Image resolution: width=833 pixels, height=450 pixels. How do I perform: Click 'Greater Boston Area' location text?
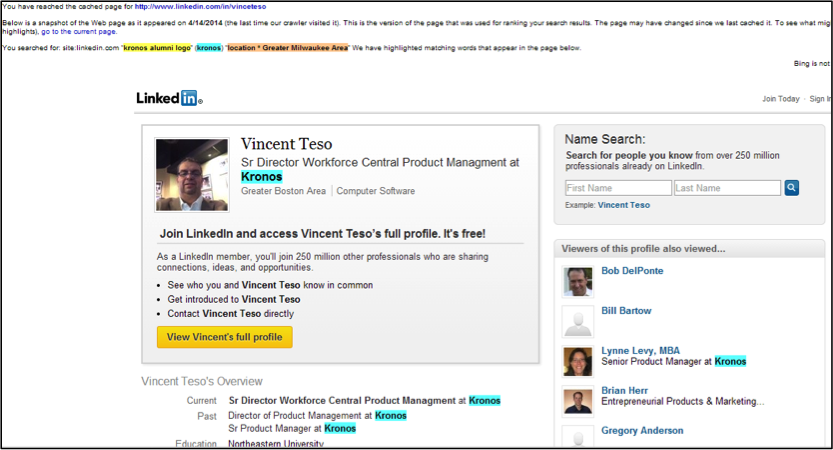click(x=283, y=191)
